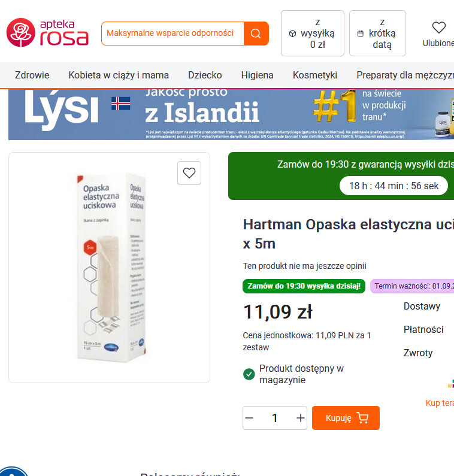Add product to favorites with heart icon
Image resolution: width=454 pixels, height=476 pixels.
[189, 173]
